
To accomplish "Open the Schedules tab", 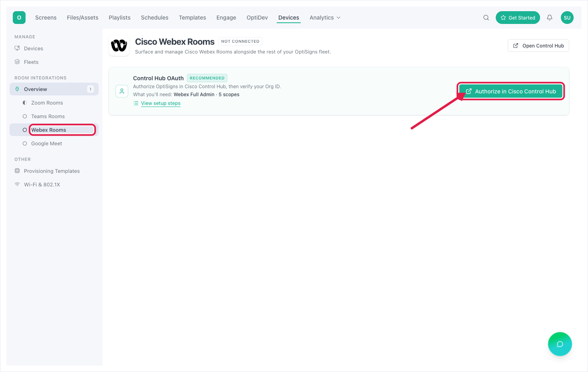I will 155,18.
